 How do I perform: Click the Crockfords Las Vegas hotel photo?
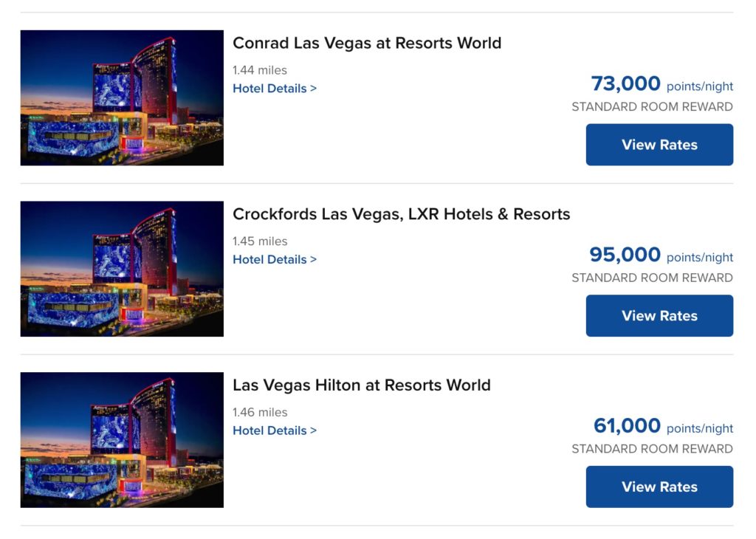[x=122, y=269]
